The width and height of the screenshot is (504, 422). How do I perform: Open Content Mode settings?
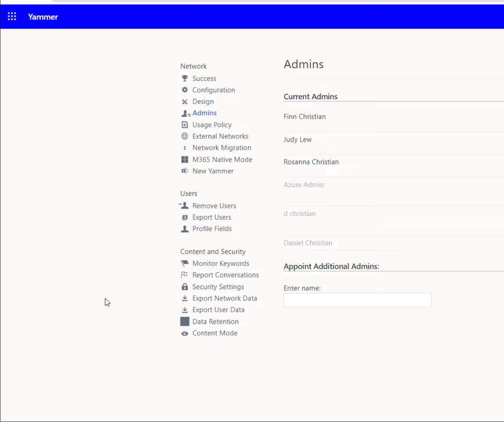[215, 333]
